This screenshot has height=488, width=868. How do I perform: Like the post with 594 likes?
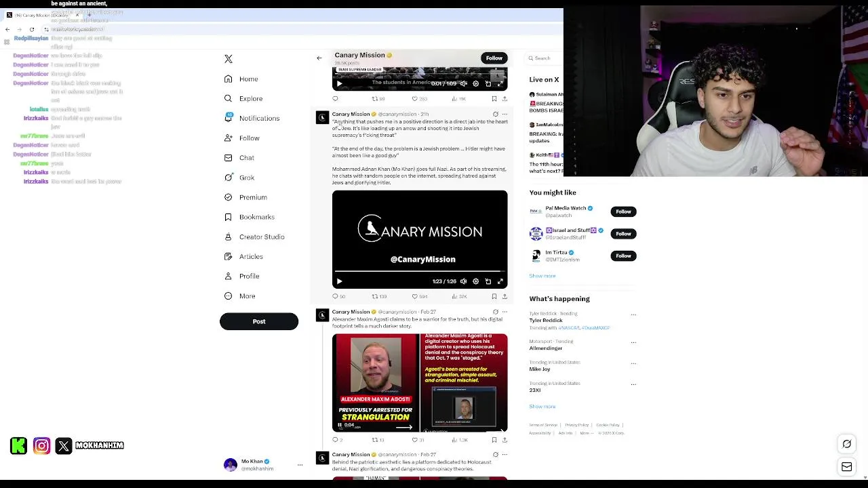pyautogui.click(x=420, y=296)
